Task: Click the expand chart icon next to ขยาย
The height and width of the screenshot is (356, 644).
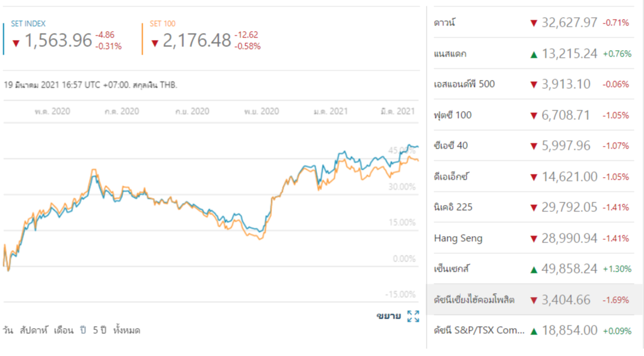Action: (x=413, y=316)
